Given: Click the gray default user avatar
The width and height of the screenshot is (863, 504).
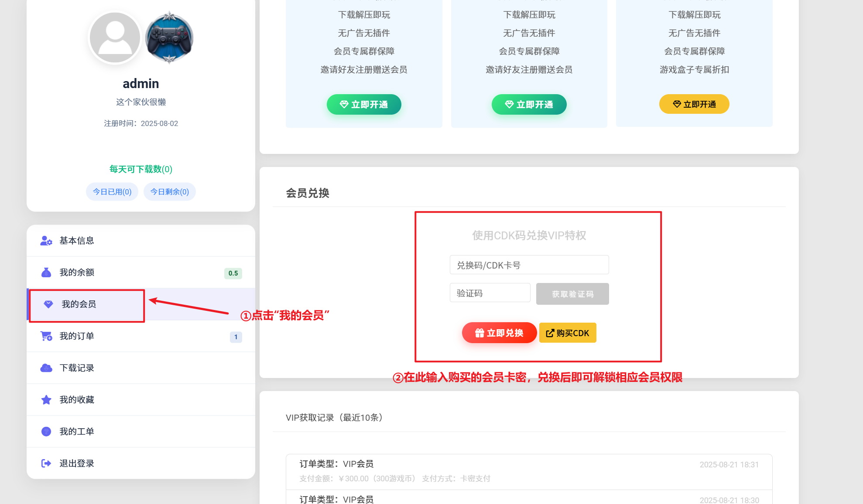Looking at the screenshot, I should pos(115,37).
